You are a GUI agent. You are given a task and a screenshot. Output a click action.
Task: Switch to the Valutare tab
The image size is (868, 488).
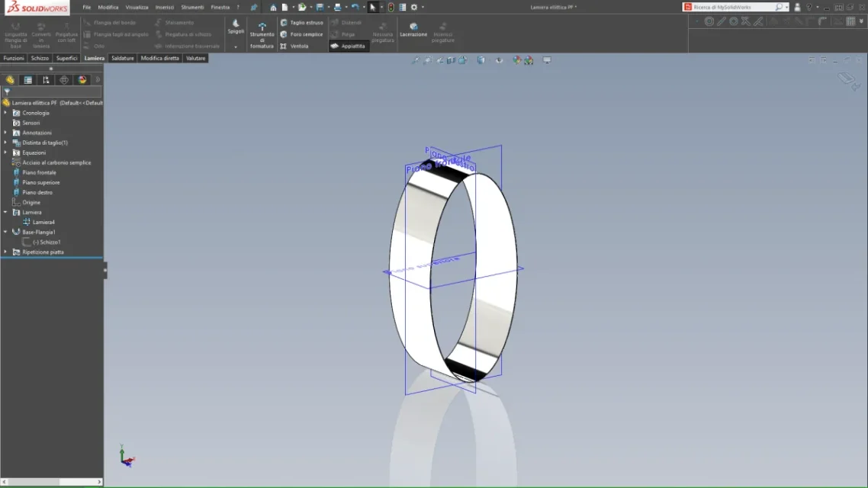[x=195, y=58]
